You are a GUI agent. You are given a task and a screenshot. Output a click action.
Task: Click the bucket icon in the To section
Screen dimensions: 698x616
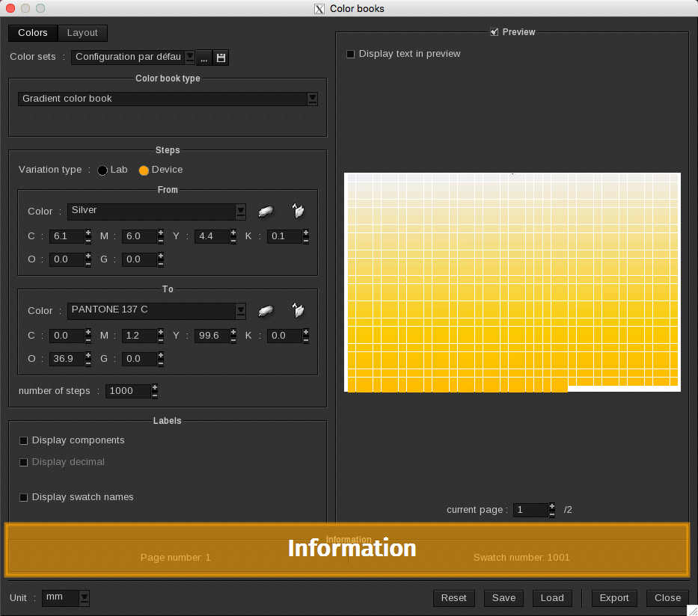click(x=299, y=311)
